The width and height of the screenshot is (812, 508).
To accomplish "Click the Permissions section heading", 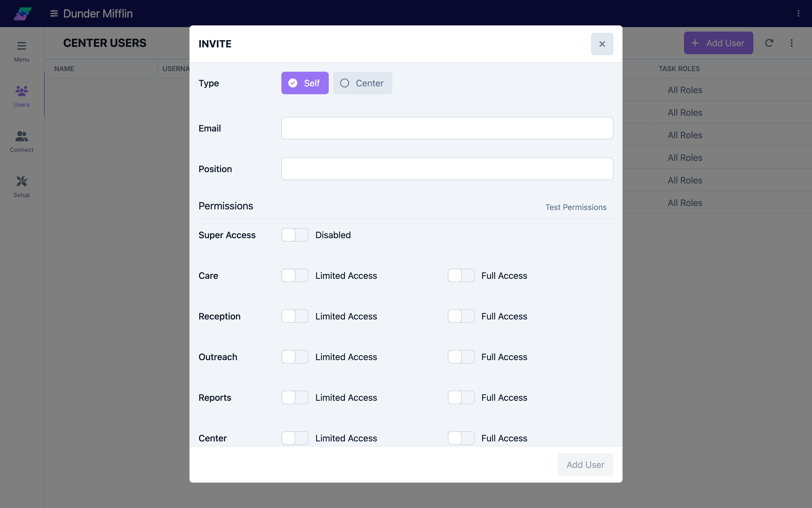I will (x=226, y=206).
